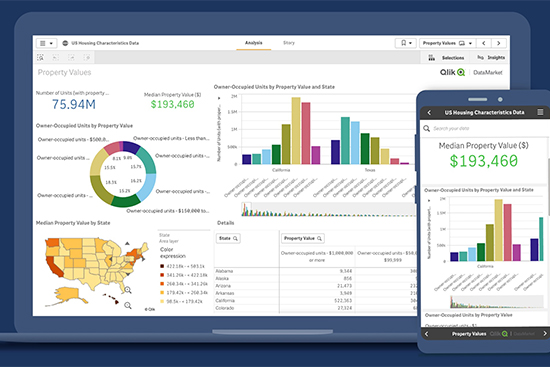Open the Selections tool
This screenshot has height=367, width=550.
tap(446, 58)
